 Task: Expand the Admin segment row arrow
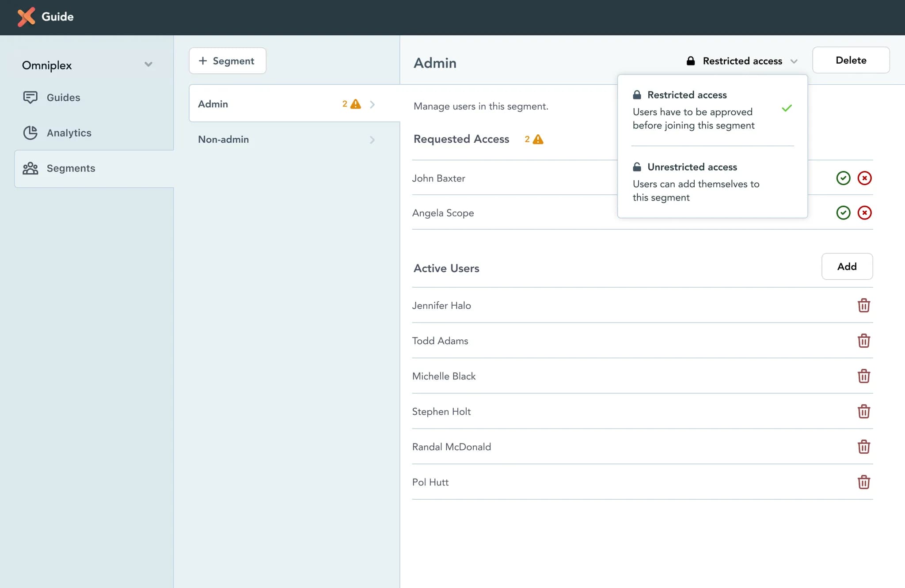pyautogui.click(x=372, y=103)
